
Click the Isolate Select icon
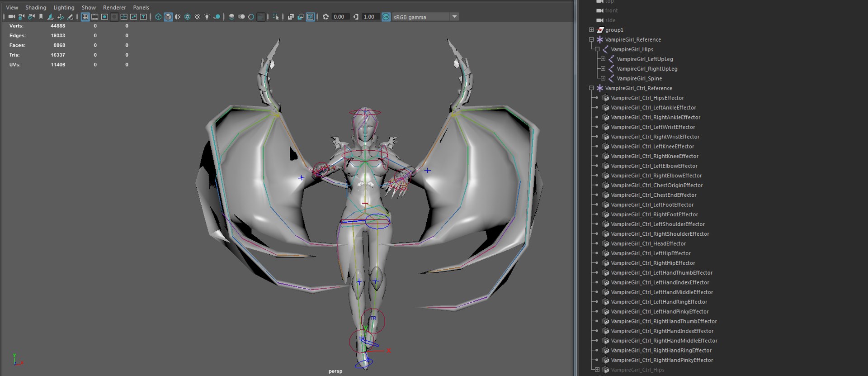(276, 17)
